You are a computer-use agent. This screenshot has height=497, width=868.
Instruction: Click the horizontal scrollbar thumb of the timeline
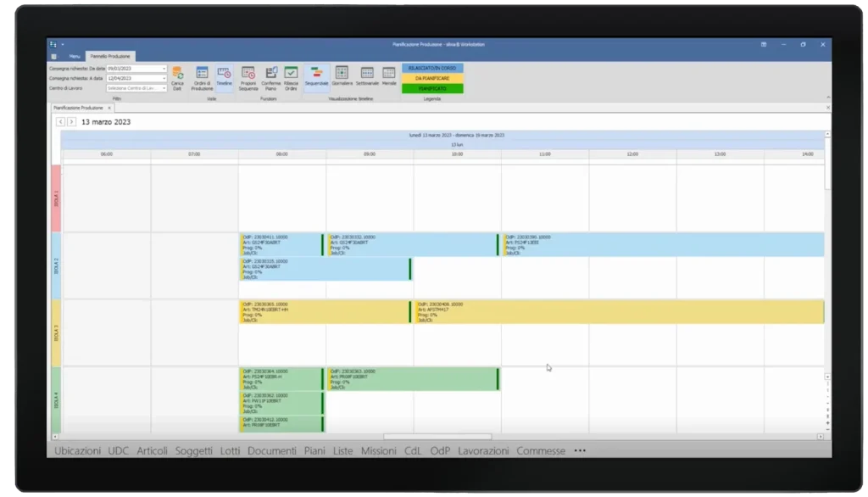[x=437, y=437]
